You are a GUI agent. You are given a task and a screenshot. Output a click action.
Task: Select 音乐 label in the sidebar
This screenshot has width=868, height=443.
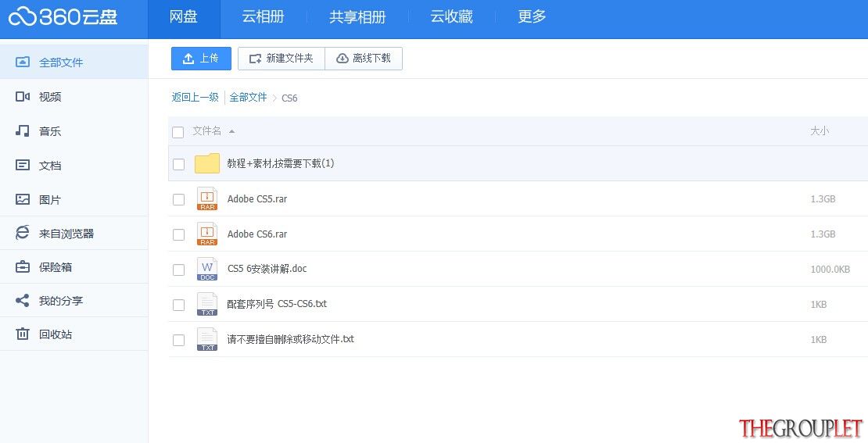[x=50, y=131]
